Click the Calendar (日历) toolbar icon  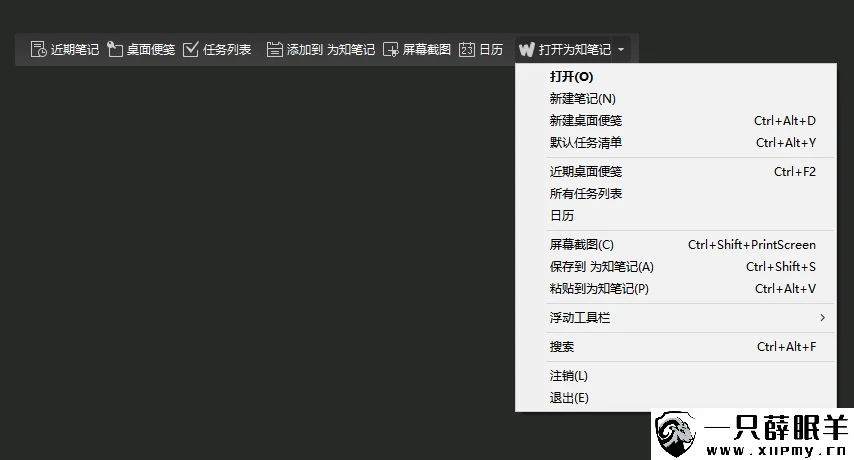pos(467,50)
